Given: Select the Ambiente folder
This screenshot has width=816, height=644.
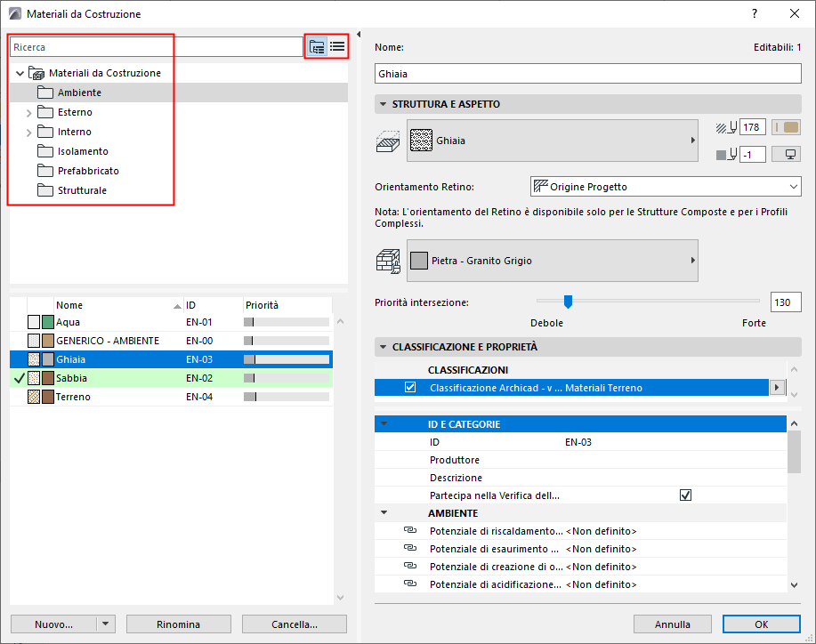Looking at the screenshot, I should pyautogui.click(x=179, y=93).
